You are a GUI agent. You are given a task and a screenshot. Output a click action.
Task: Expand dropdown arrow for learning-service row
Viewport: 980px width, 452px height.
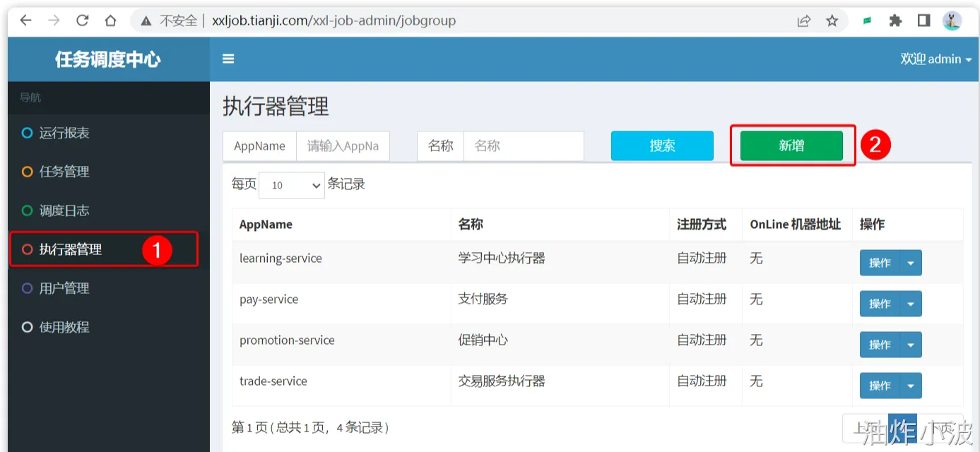[x=911, y=263]
